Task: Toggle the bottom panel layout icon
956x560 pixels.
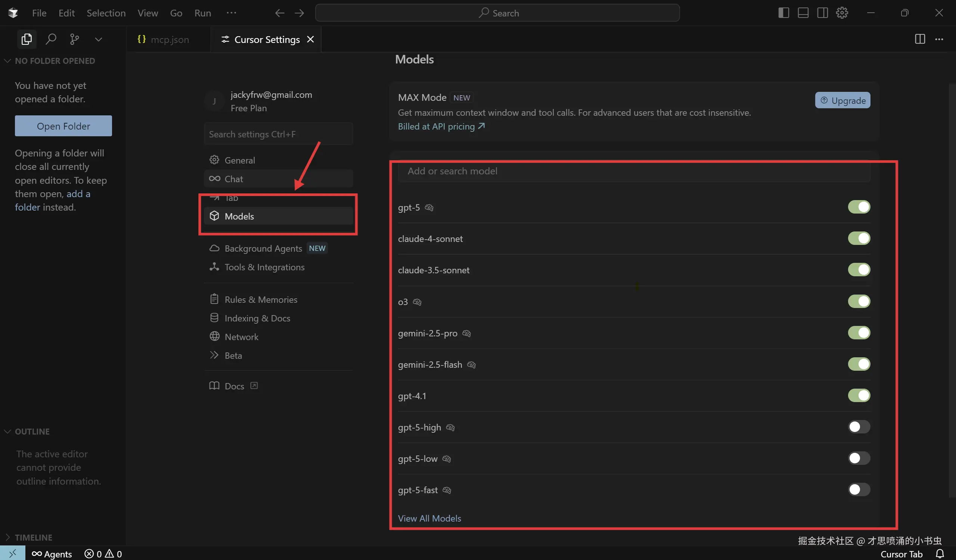Action: tap(803, 13)
